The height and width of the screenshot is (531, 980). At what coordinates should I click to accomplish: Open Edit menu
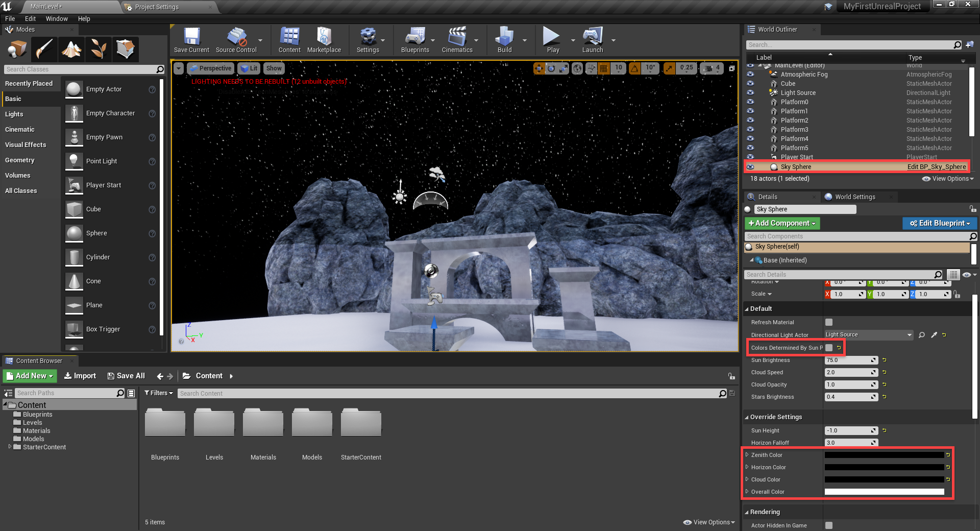click(30, 19)
